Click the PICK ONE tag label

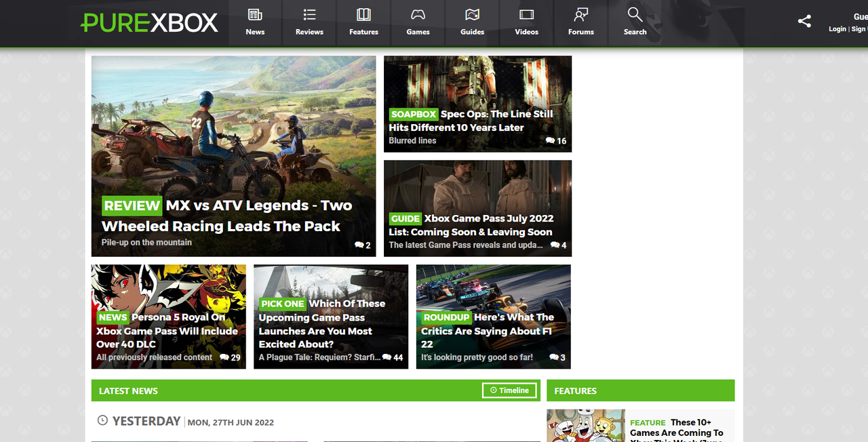coord(283,304)
